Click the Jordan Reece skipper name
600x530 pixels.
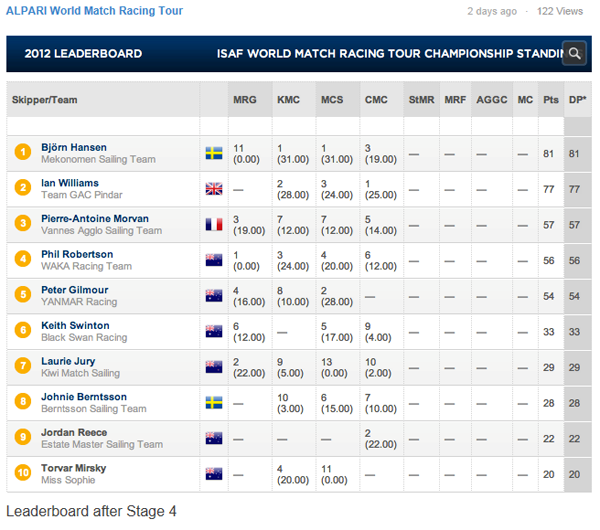click(74, 432)
